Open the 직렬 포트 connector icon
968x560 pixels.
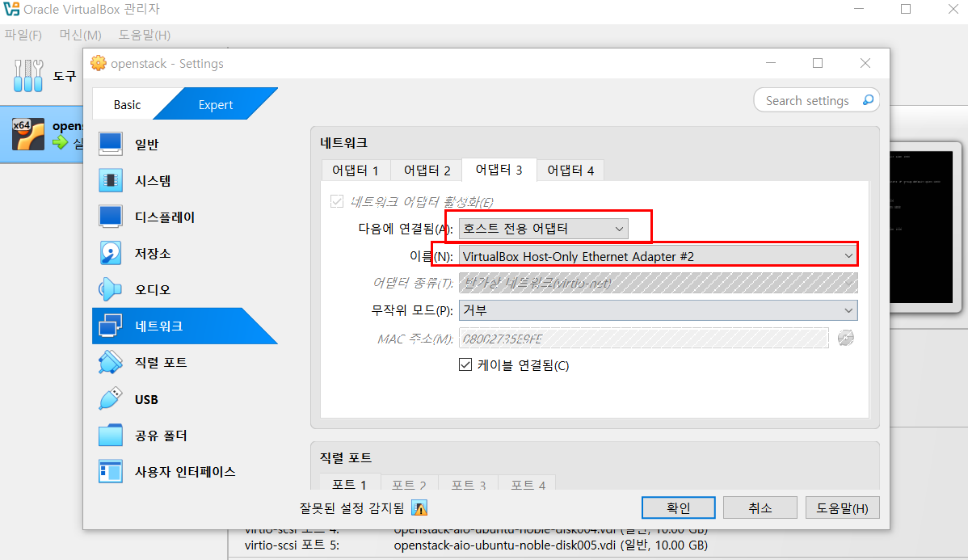click(111, 363)
